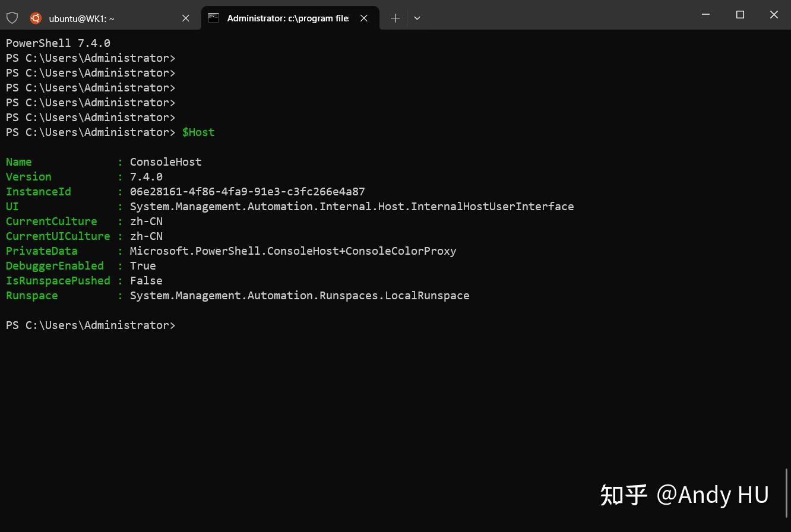Click the InternalHostUserInterface UI value
The width and height of the screenshot is (791, 532).
[x=352, y=206]
